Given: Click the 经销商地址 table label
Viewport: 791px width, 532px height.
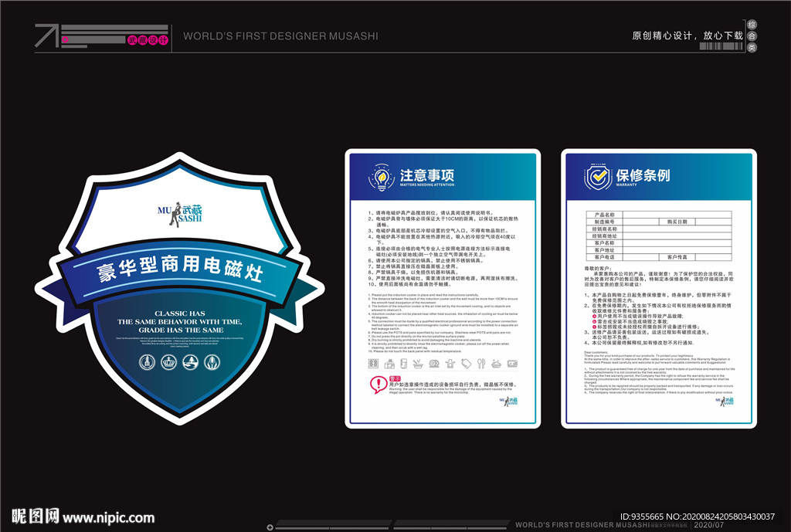Looking at the screenshot, I should tap(604, 236).
